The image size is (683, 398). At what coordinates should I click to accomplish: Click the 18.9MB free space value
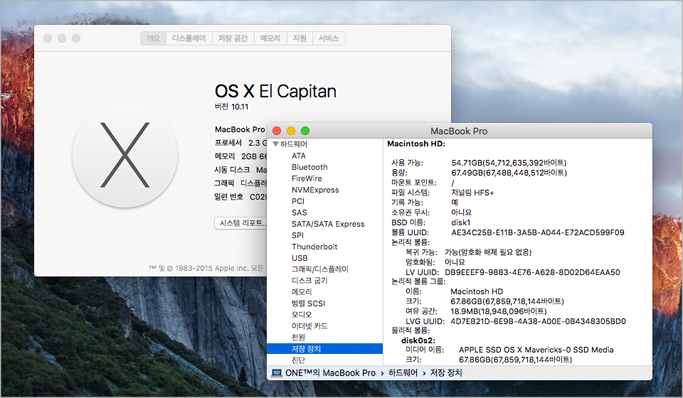pos(498,311)
